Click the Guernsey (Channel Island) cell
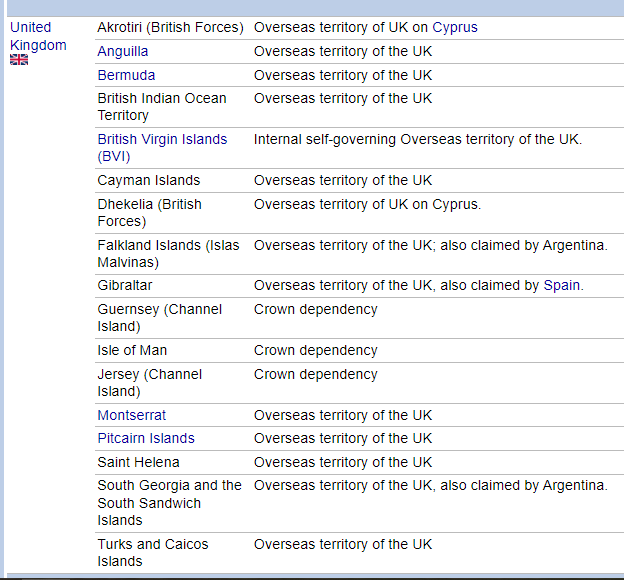The image size is (624, 580). click(159, 318)
